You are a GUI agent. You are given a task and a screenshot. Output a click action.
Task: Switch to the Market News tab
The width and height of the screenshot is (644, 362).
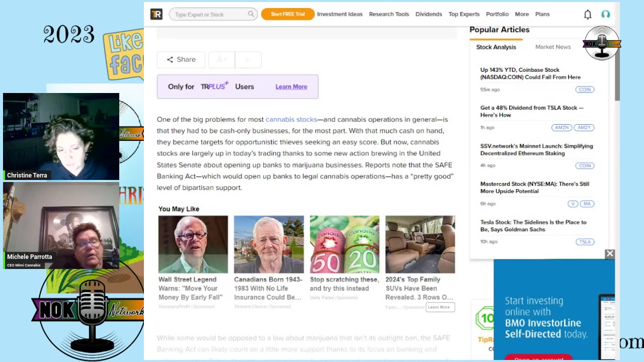[x=553, y=47]
